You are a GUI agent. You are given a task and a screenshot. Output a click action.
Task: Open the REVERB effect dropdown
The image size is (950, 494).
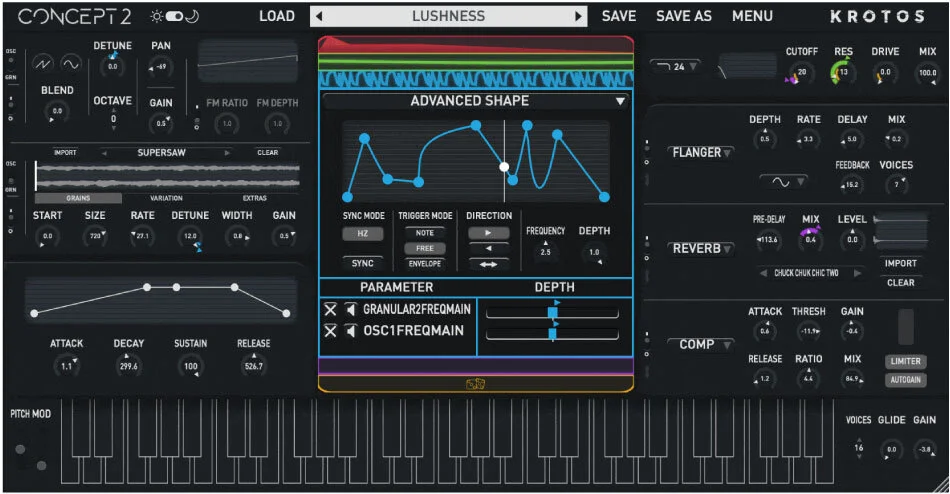pyautogui.click(x=700, y=249)
